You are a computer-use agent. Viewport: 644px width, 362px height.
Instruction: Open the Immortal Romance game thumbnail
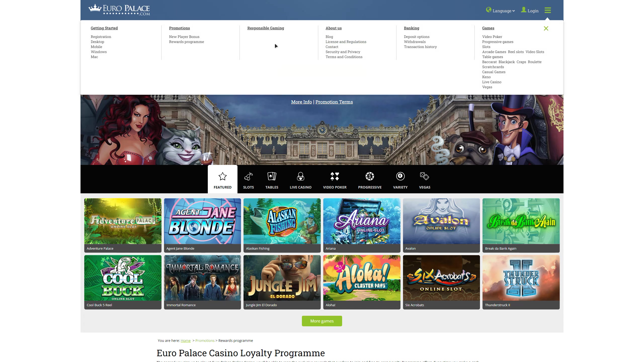point(202,278)
